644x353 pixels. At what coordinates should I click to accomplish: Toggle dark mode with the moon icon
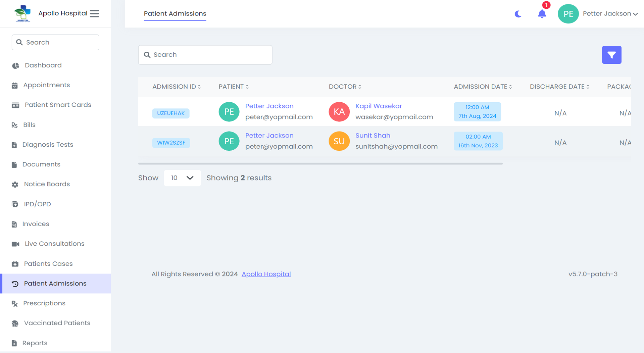tap(518, 14)
